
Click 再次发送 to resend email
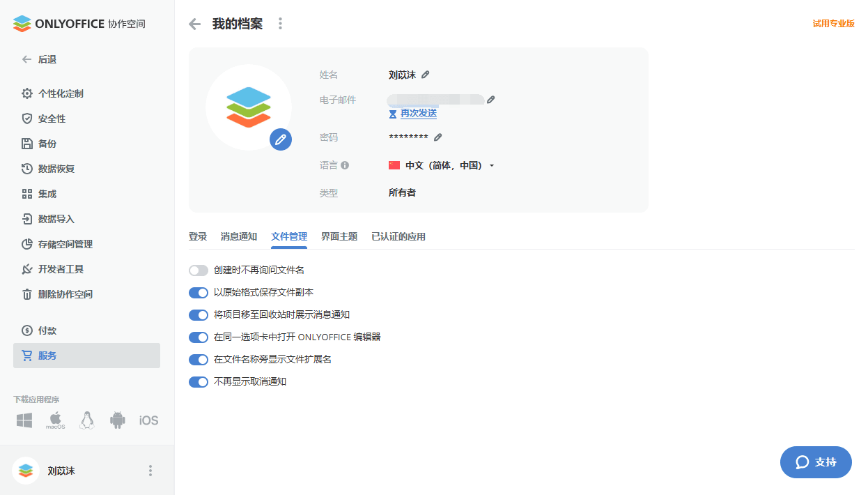click(419, 113)
